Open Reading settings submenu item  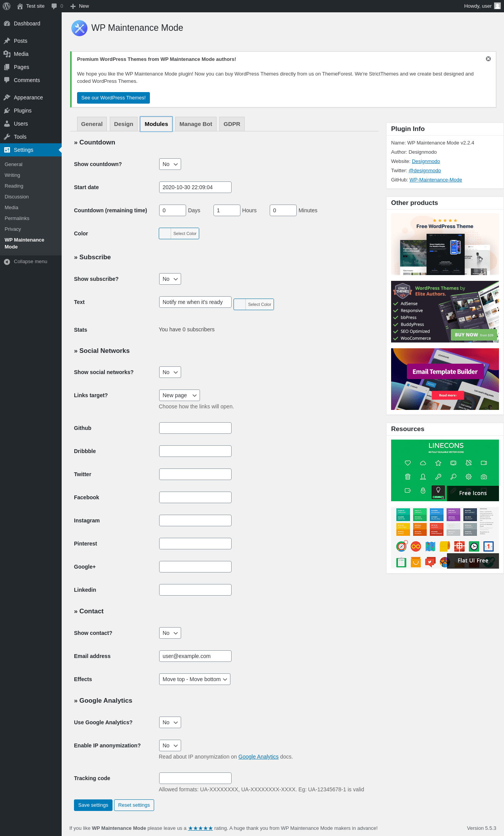click(14, 186)
